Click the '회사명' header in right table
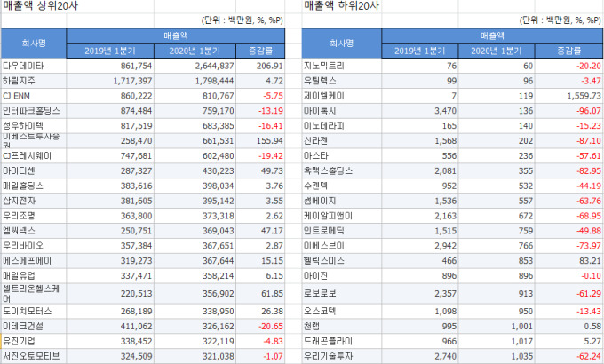Screen dimensions: 604x364 (342, 44)
